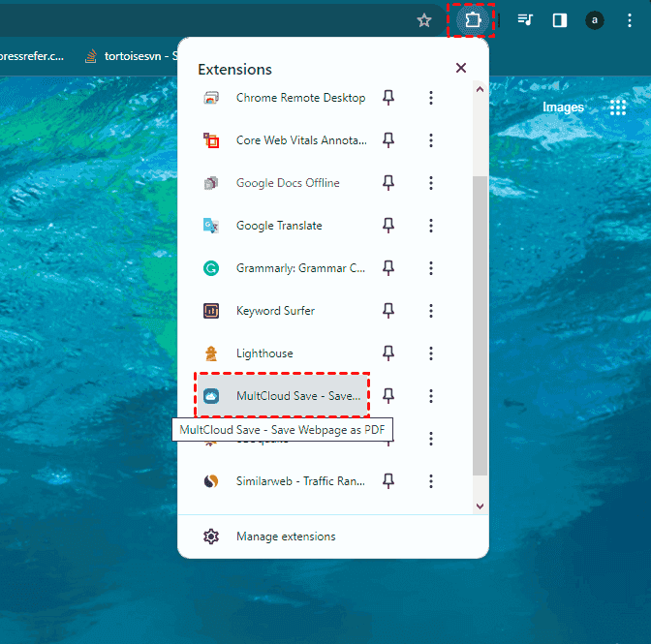Click the green Grammarly G icon
The width and height of the screenshot is (651, 644).
[211, 268]
